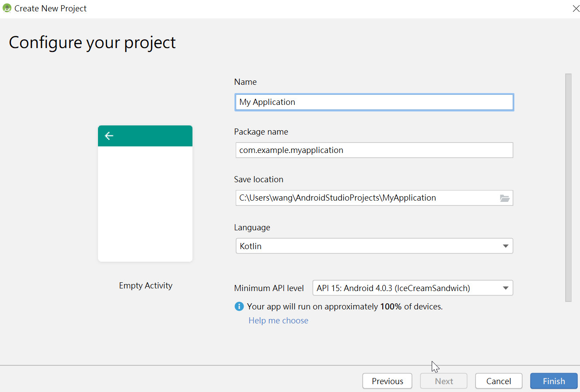Cancel the project creation
Screen dimensions: 580x392
(499, 381)
